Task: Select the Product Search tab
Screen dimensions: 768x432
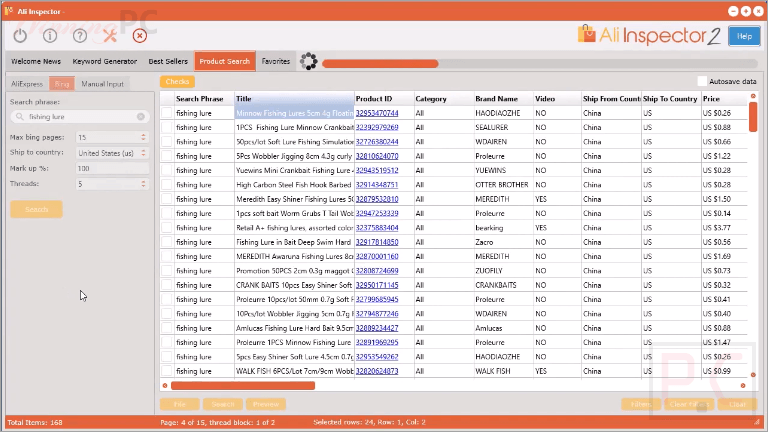Action: click(x=225, y=61)
